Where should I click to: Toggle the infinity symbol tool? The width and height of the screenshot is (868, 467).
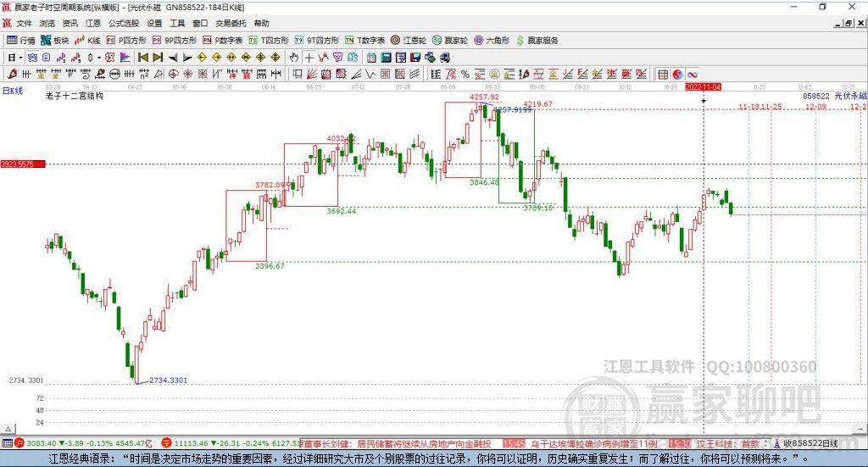pos(693,74)
